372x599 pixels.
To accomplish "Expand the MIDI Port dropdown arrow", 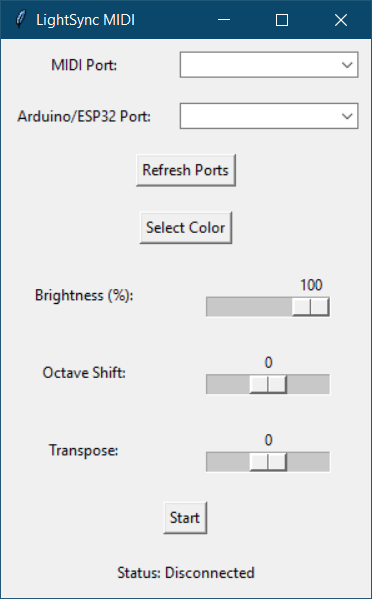I will (347, 65).
